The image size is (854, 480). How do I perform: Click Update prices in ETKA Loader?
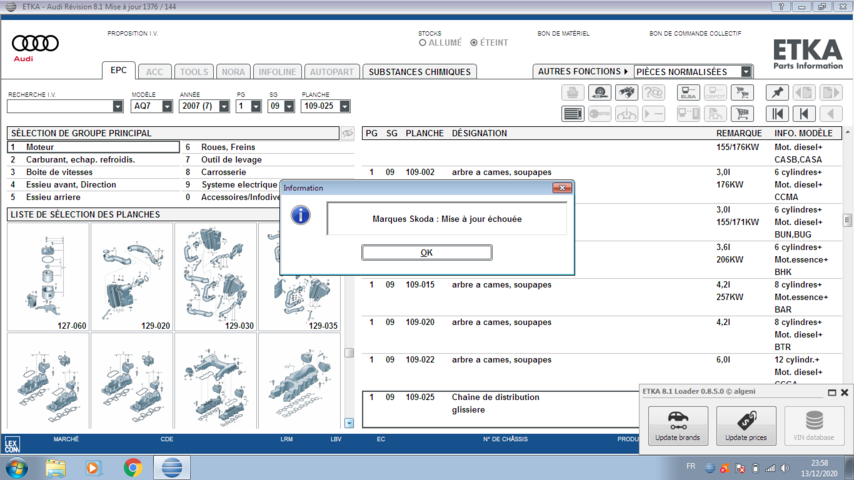[746, 426]
